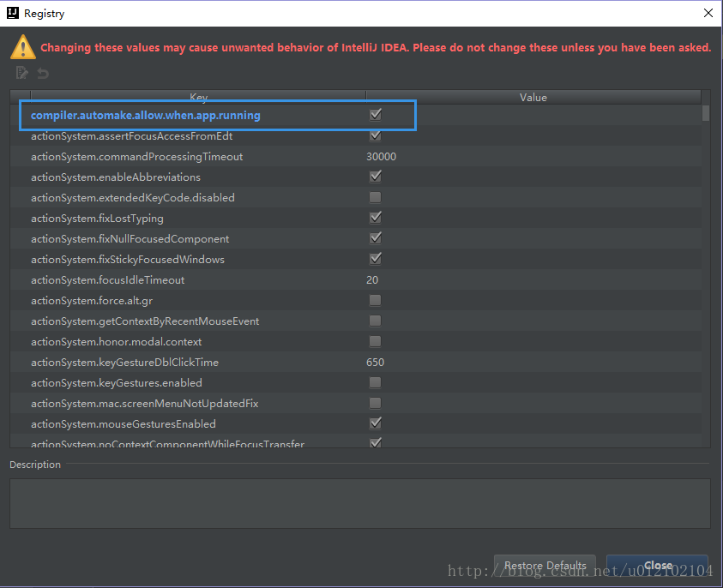
Task: Enable actionSystem.mac.screenMenuNotUpdatedFix checkbox
Action: point(376,403)
